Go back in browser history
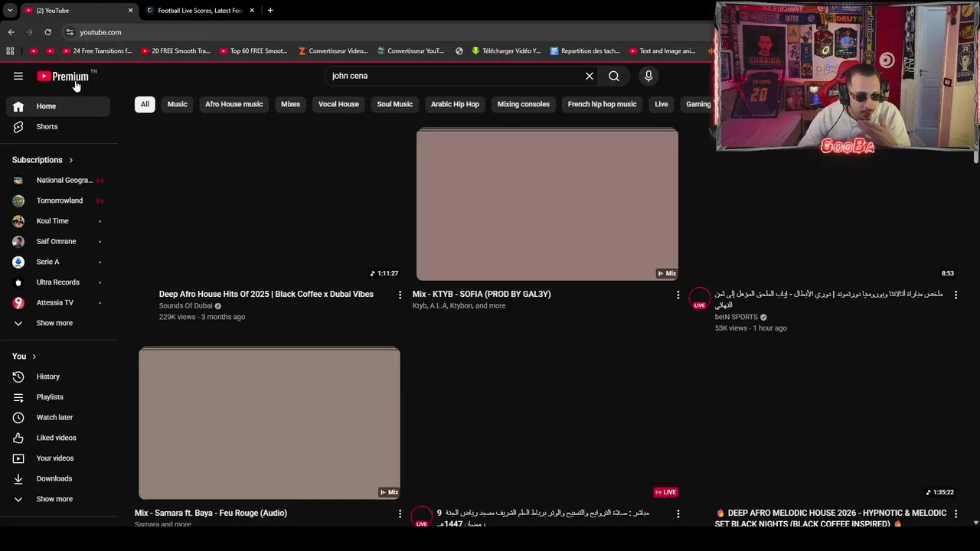This screenshot has width=980, height=551. point(11,32)
